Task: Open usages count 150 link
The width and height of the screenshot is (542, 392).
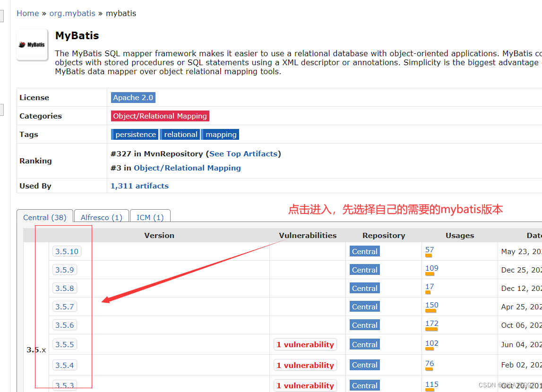Action: click(x=432, y=305)
